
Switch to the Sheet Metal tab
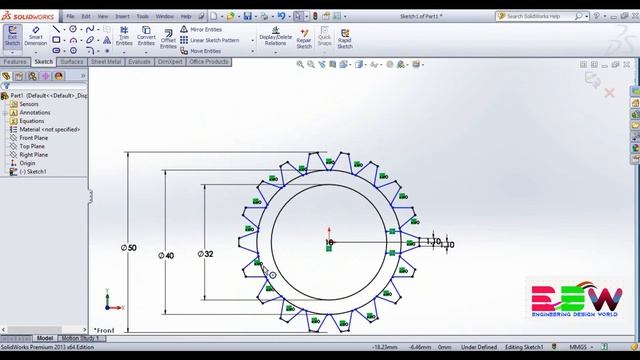[106, 62]
